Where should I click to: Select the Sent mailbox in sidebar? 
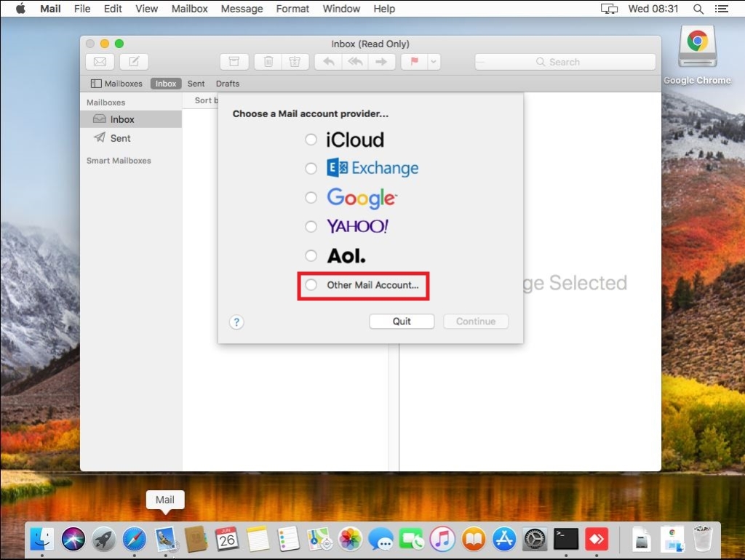tap(131, 138)
